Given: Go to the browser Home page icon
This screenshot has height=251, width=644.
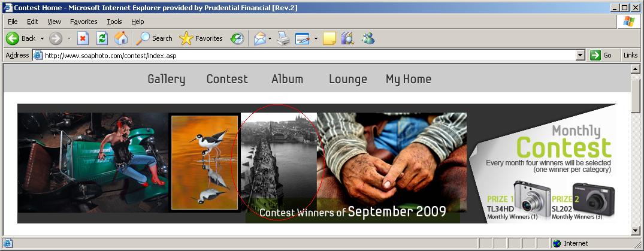Looking at the screenshot, I should point(121,38).
